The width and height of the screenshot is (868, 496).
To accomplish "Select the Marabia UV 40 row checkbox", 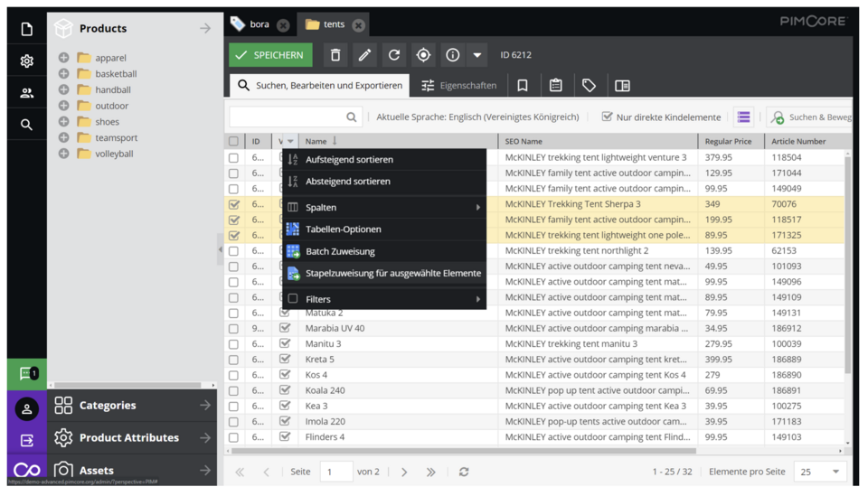I will coord(233,329).
